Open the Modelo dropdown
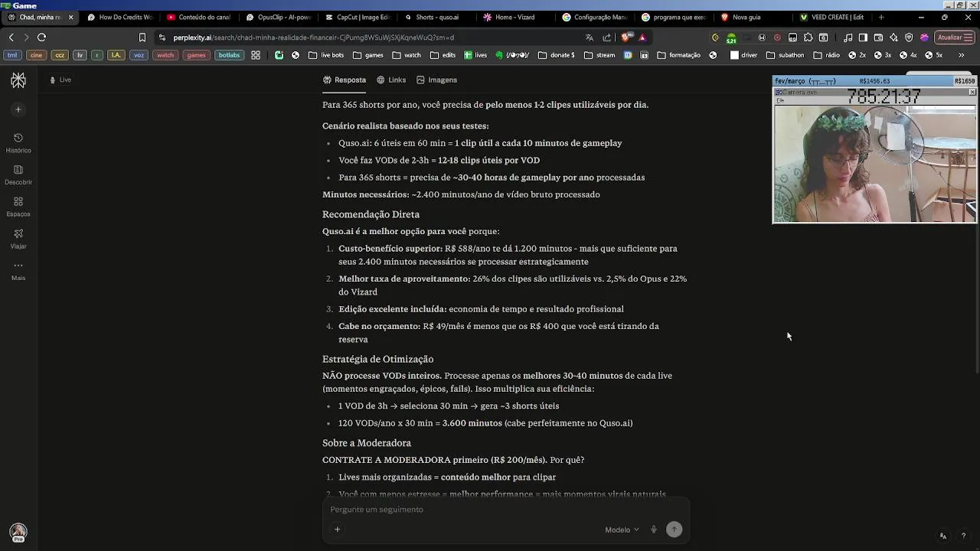Image resolution: width=980 pixels, height=551 pixels. (x=622, y=530)
